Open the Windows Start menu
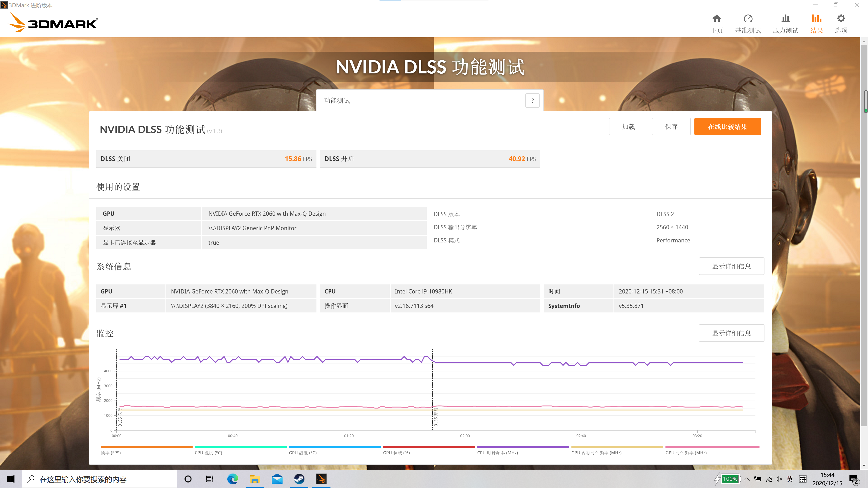 tap(11, 479)
